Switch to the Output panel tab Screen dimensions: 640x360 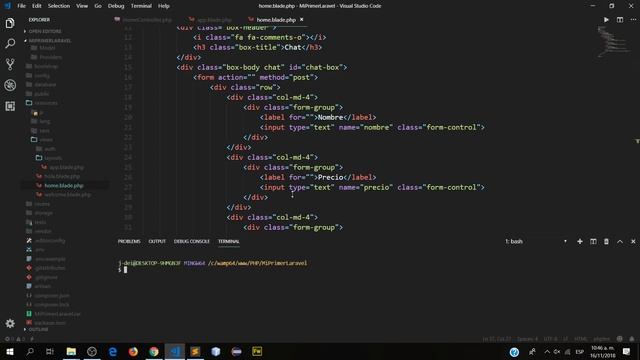(x=157, y=241)
